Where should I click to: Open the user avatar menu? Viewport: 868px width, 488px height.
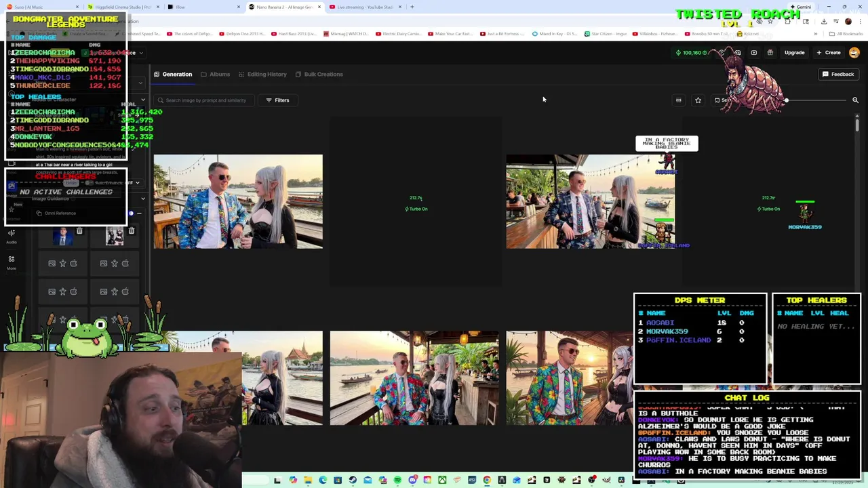pyautogui.click(x=854, y=52)
